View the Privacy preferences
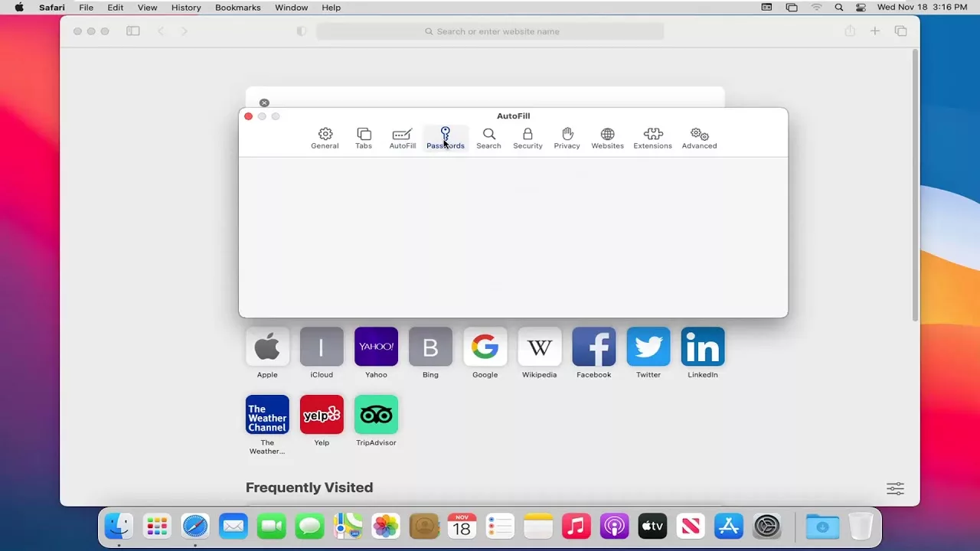The width and height of the screenshot is (980, 551). click(x=567, y=136)
